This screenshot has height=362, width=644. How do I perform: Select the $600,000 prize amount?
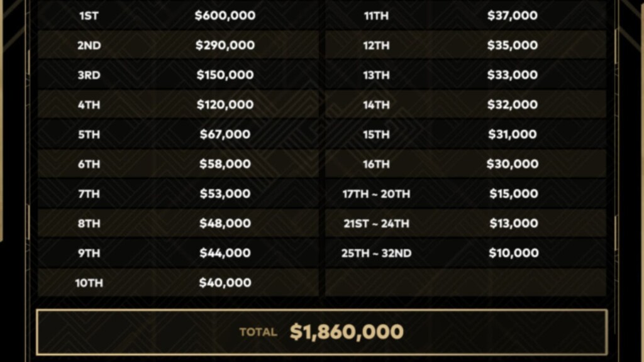[x=225, y=16]
